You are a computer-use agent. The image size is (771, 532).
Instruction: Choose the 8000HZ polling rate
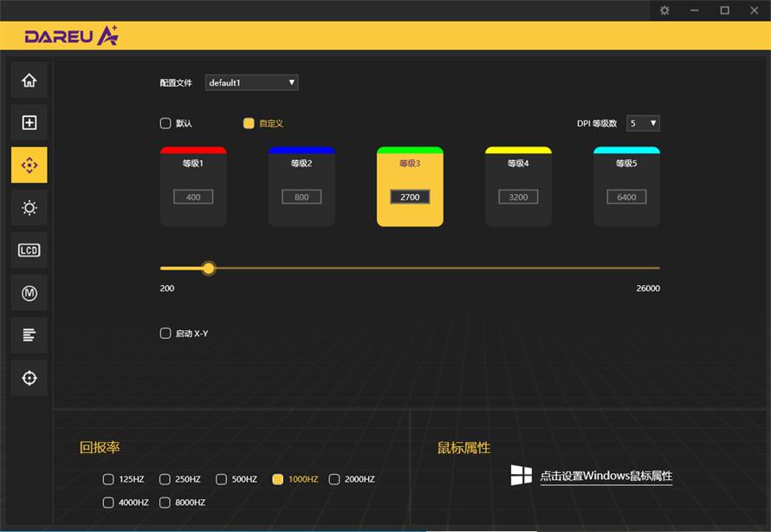click(x=165, y=503)
